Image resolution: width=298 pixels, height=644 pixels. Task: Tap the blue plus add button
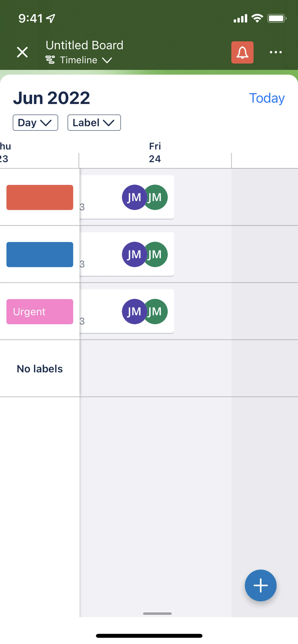click(260, 585)
